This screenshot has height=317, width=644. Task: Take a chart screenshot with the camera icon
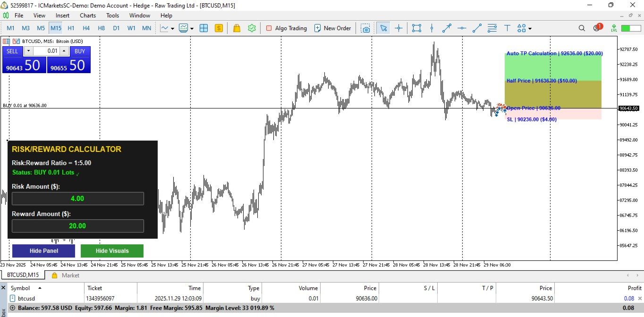click(365, 28)
